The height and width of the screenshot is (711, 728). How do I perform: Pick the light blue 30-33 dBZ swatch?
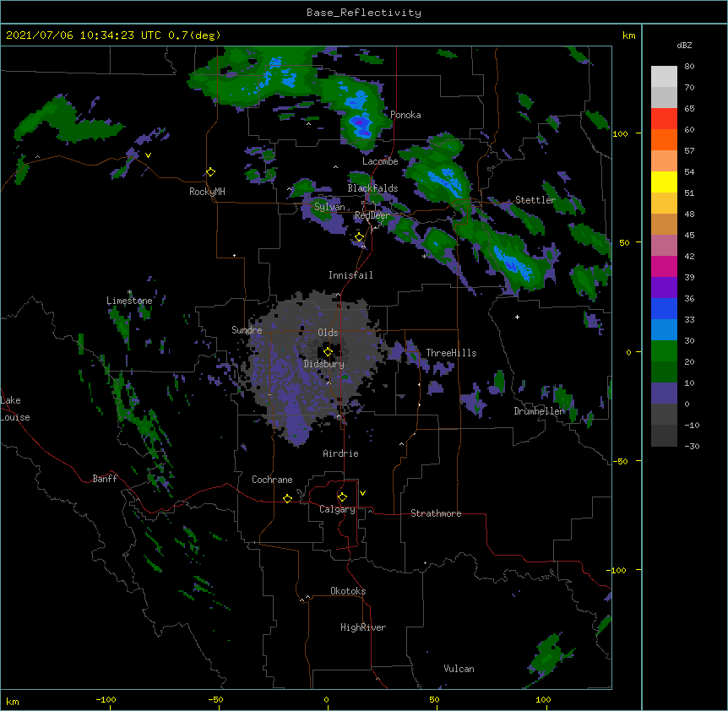pyautogui.click(x=664, y=329)
